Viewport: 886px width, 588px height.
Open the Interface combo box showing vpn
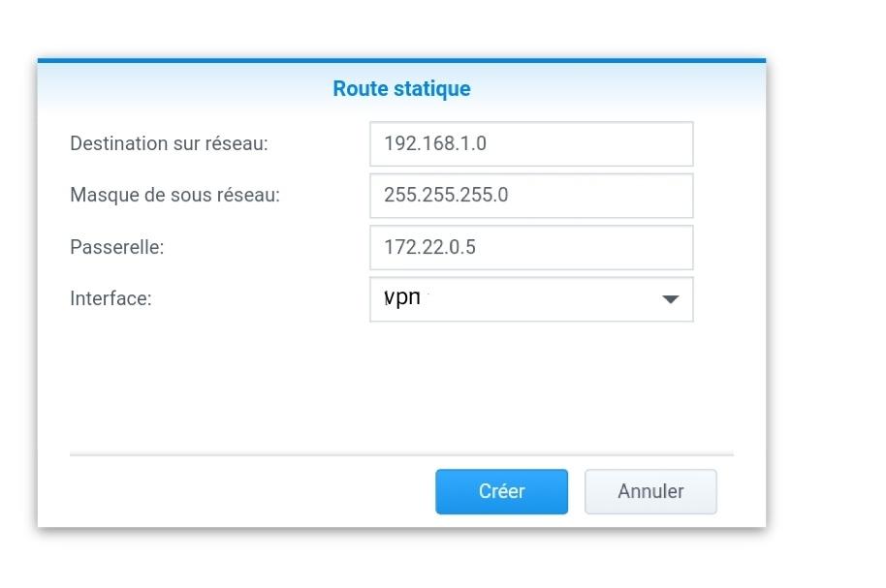pos(531,299)
